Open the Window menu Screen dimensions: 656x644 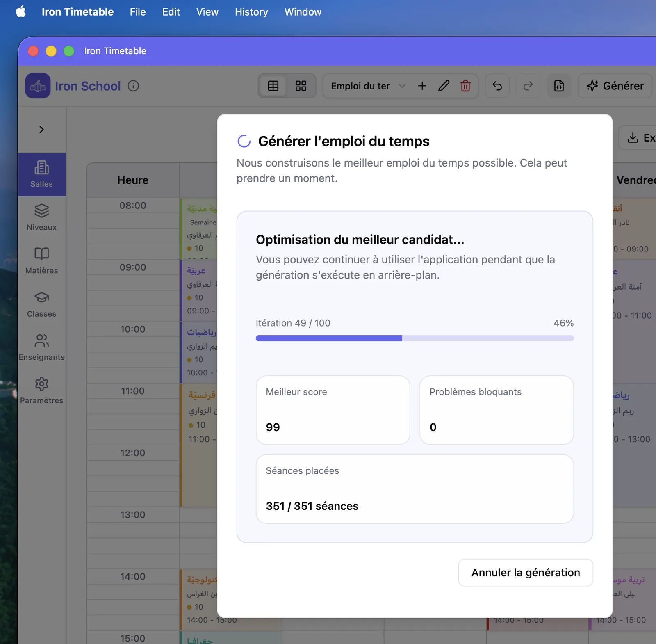pyautogui.click(x=303, y=12)
